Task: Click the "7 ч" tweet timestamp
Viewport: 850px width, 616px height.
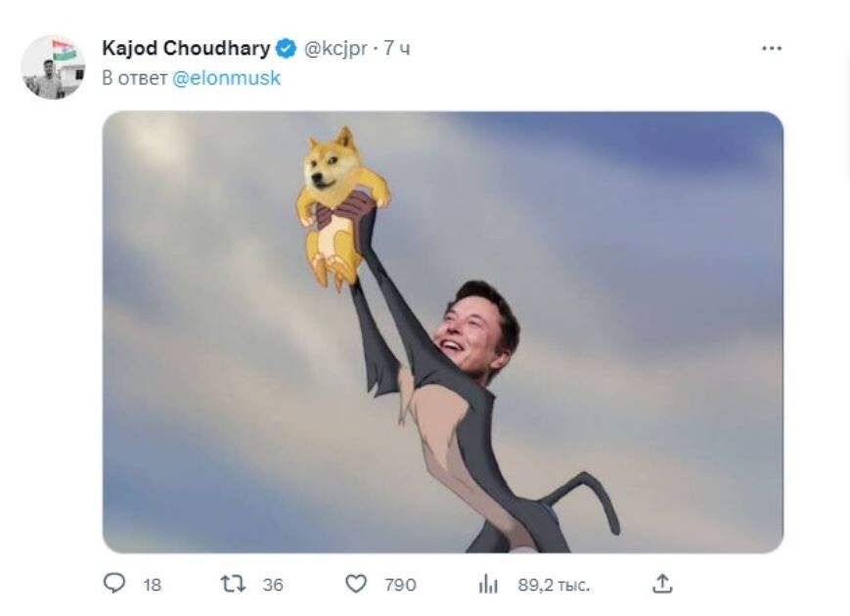Action: tap(397, 49)
